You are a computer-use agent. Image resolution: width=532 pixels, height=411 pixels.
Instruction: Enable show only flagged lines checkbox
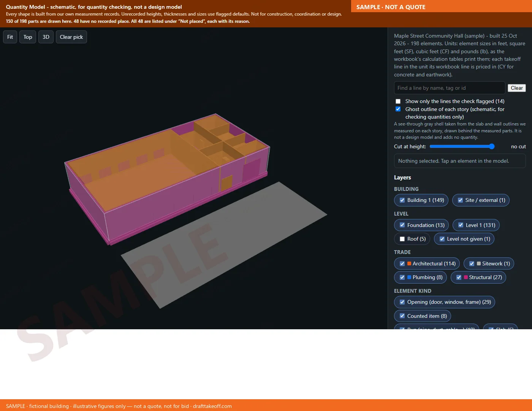coord(398,101)
